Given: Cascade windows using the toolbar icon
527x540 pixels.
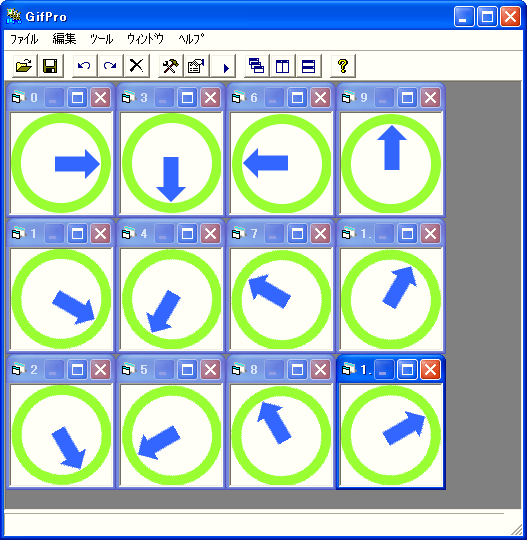Looking at the screenshot, I should (x=257, y=65).
